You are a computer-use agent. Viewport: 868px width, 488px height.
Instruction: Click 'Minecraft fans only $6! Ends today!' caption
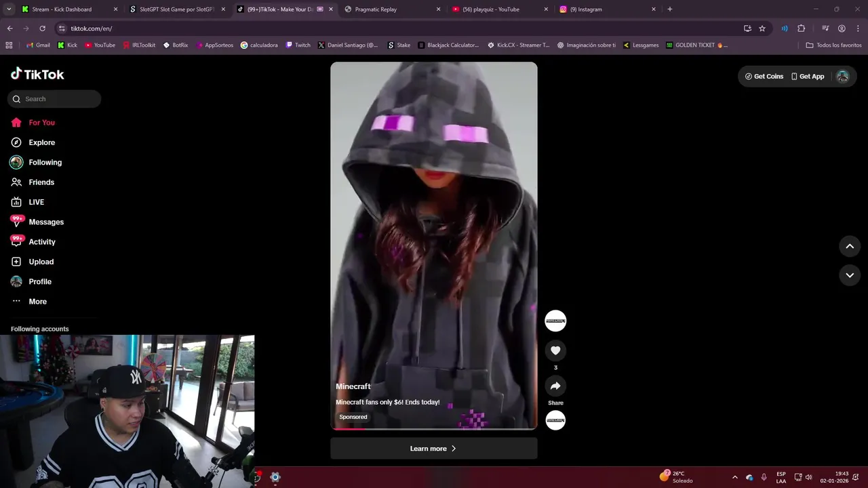(x=388, y=402)
